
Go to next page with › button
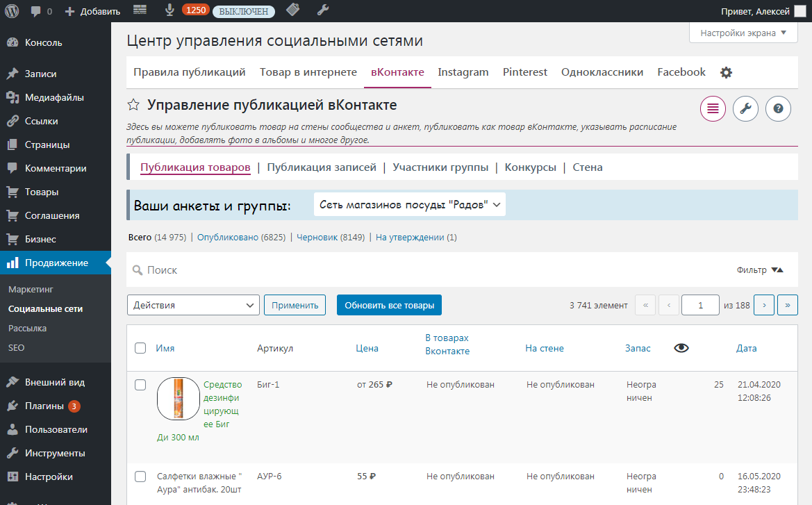tap(764, 305)
